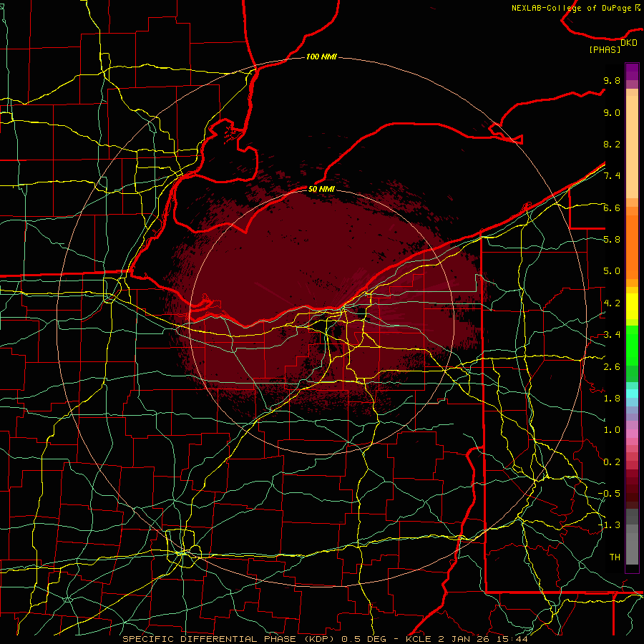The height and width of the screenshot is (644, 644).
Task: Pick the orange segment of the color scale
Action: (632, 246)
